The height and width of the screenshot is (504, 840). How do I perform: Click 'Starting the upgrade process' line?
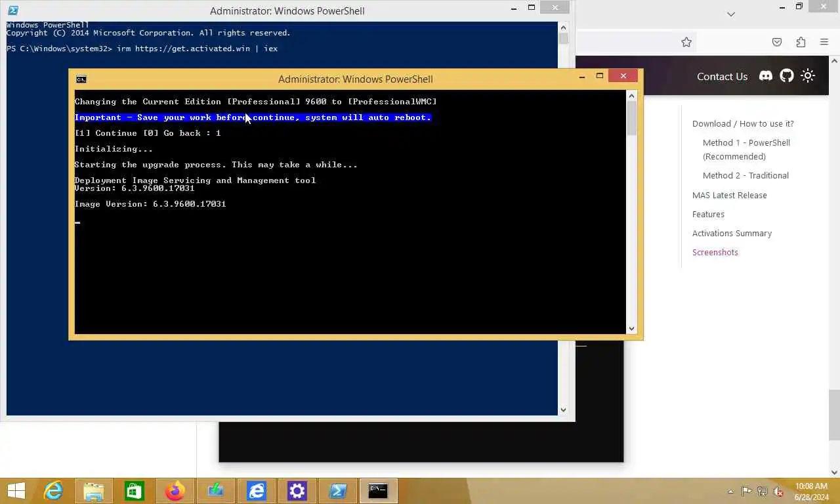click(216, 165)
